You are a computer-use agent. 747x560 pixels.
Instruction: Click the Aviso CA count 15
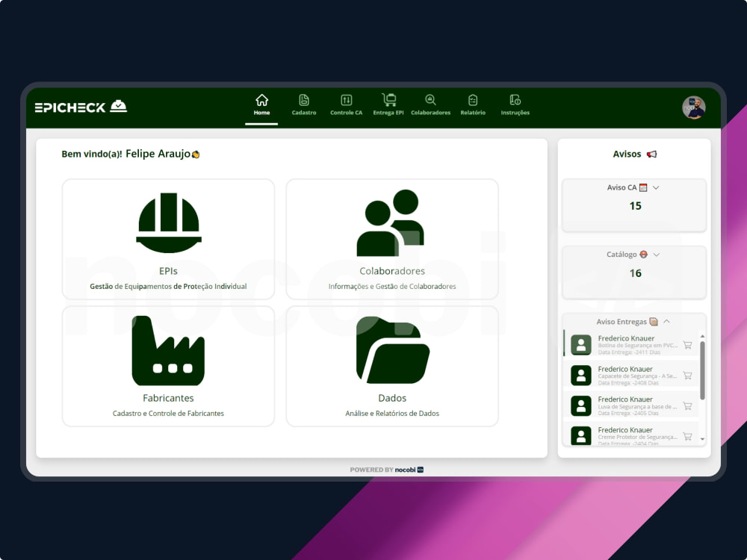pyautogui.click(x=636, y=206)
